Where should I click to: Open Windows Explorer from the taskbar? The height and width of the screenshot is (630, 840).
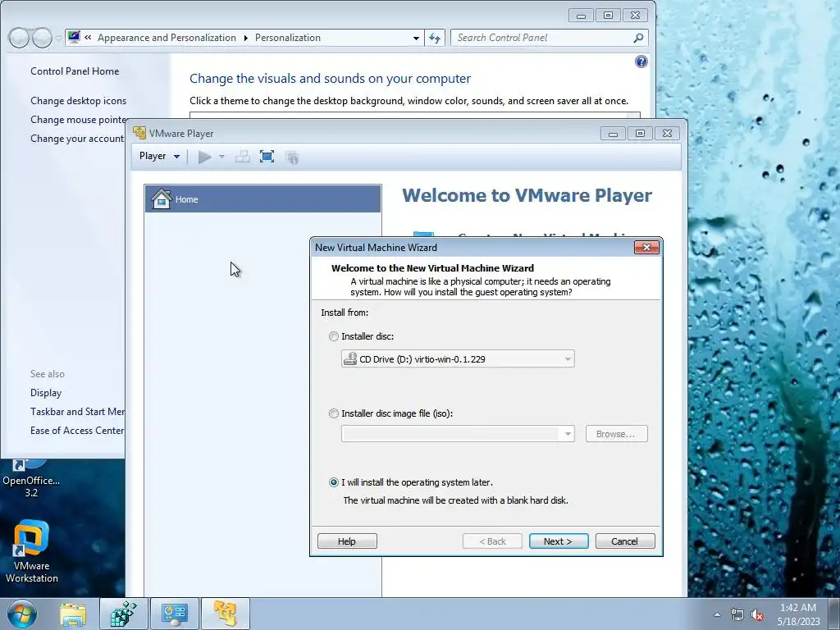pyautogui.click(x=73, y=614)
